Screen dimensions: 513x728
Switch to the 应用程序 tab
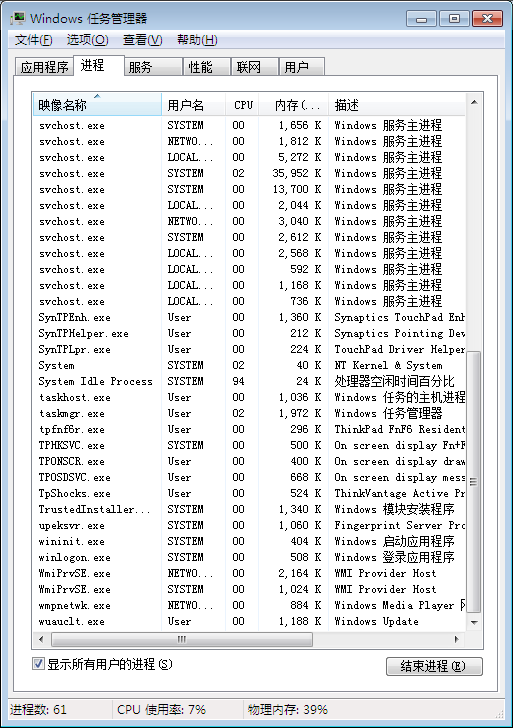click(44, 67)
